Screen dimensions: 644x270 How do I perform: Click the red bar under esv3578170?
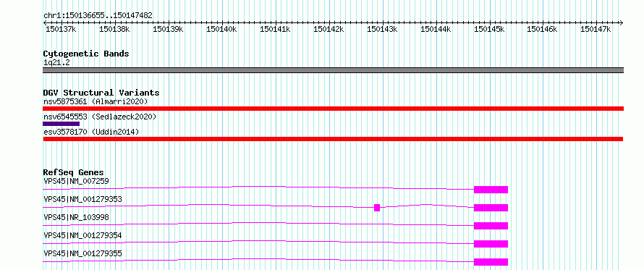click(x=333, y=139)
